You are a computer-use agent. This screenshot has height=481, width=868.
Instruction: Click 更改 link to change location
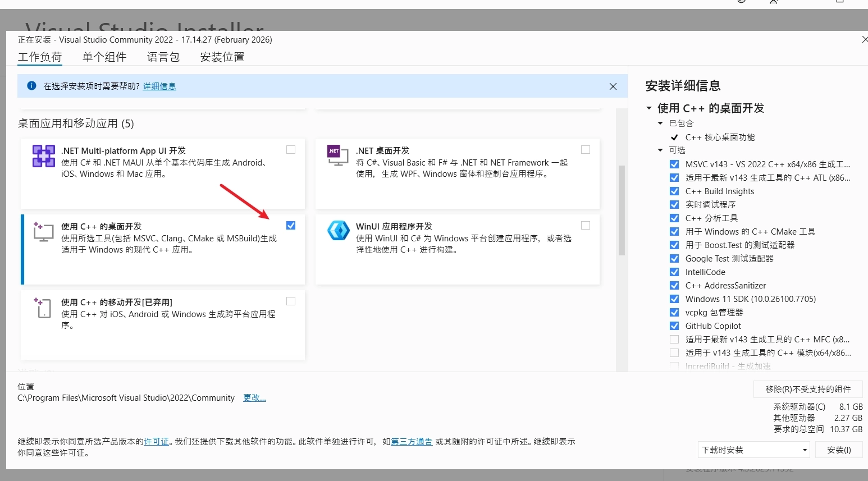(x=254, y=397)
